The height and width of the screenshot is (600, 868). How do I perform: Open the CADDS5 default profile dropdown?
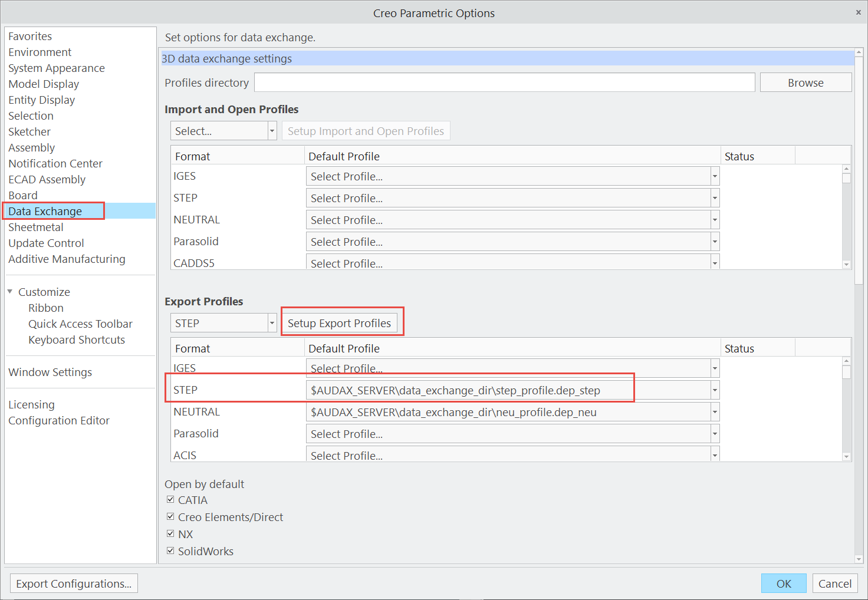(x=714, y=262)
